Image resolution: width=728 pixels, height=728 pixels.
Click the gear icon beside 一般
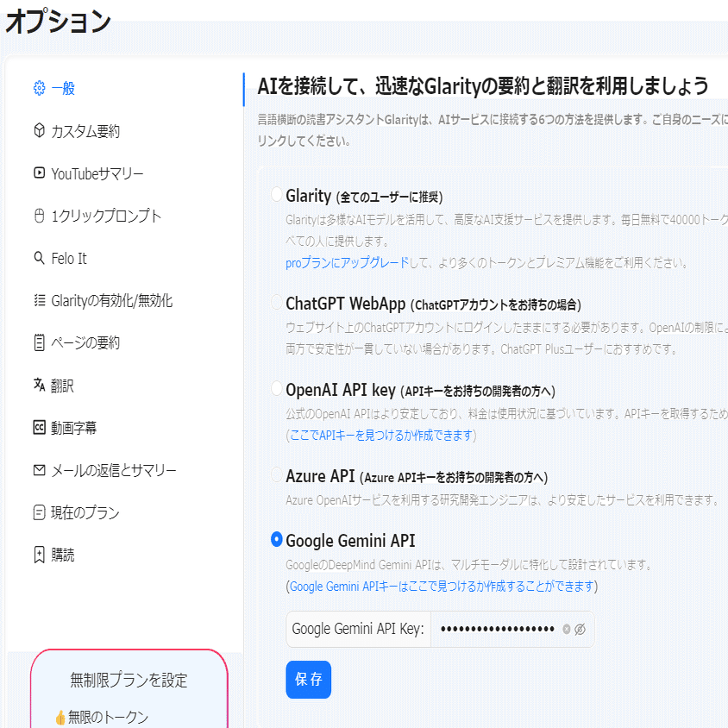click(x=40, y=88)
